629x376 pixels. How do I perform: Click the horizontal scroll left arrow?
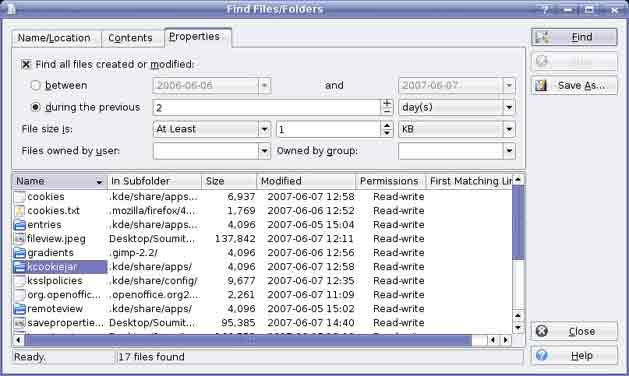(18, 340)
